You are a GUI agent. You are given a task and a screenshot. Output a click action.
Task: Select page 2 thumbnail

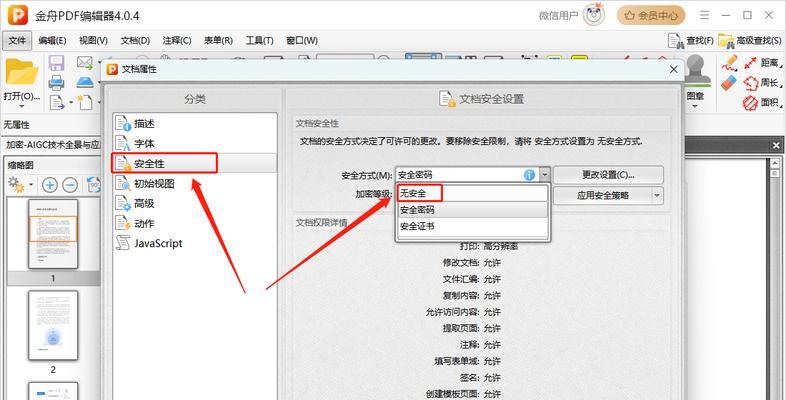click(53, 325)
